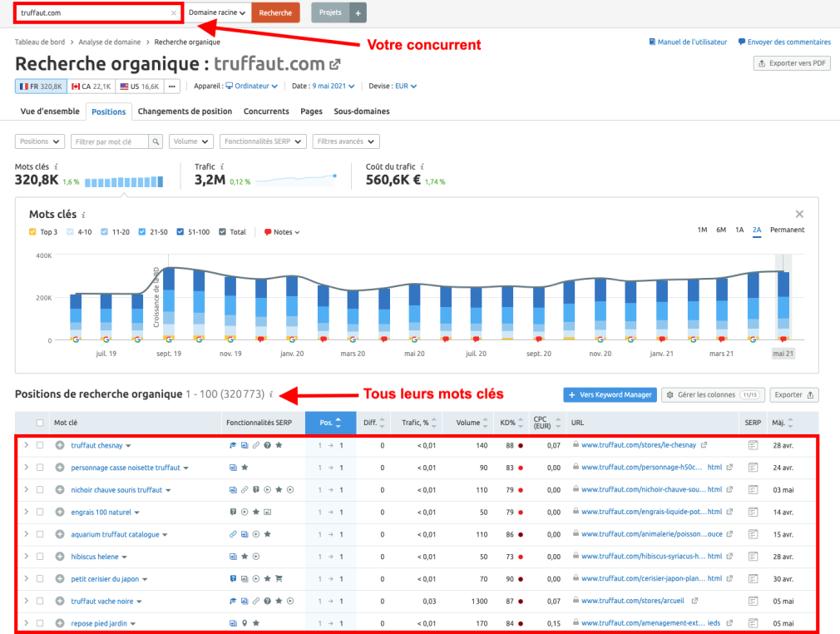
Task: Add keyword truffaut vache noire with plus icon
Action: pyautogui.click(x=60, y=602)
